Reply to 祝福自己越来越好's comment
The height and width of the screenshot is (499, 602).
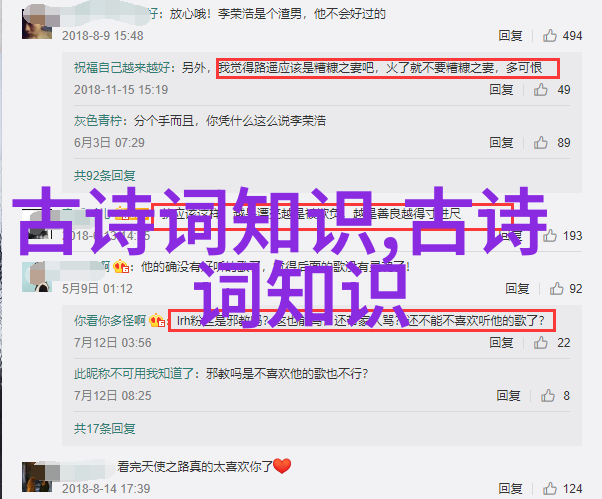pos(501,89)
